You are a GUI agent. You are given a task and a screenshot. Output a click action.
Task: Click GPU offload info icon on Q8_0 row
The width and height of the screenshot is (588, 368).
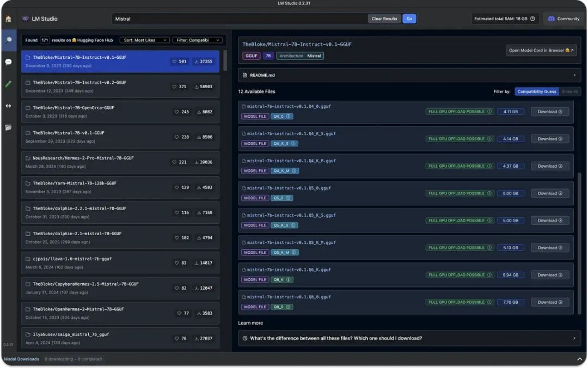click(489, 302)
